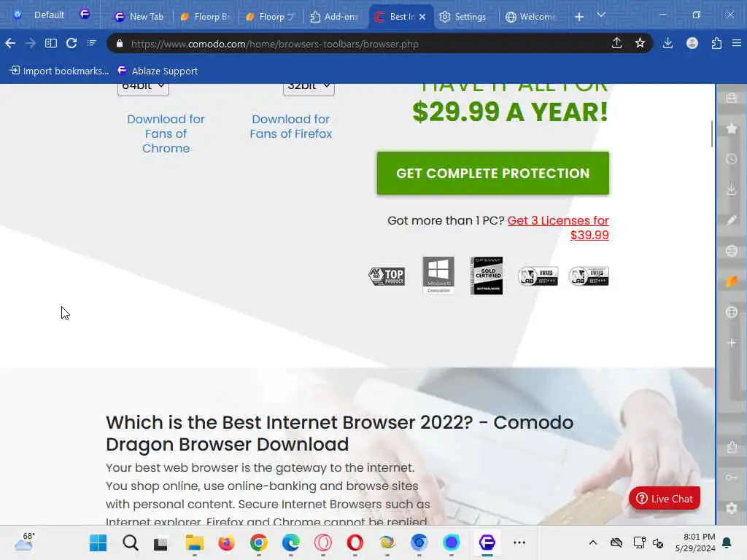This screenshot has width=747, height=560.
Task: Open the extensions puzzle icon
Action: (x=716, y=43)
